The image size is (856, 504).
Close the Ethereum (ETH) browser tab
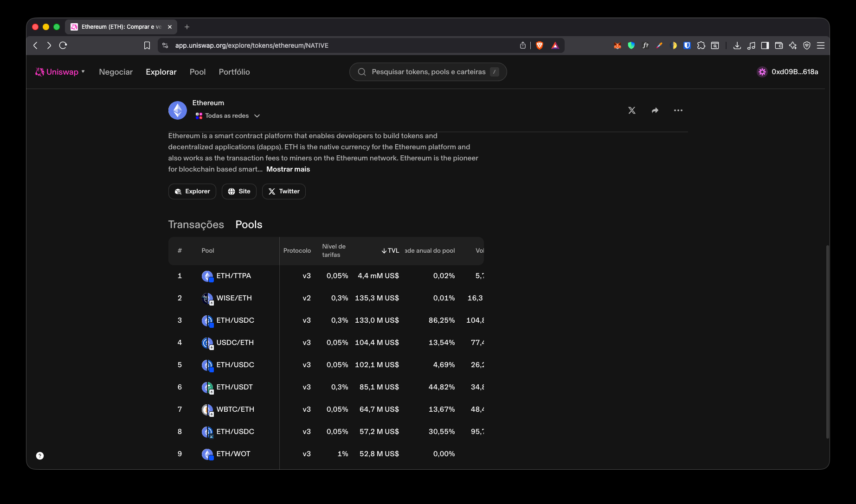pyautogui.click(x=170, y=27)
